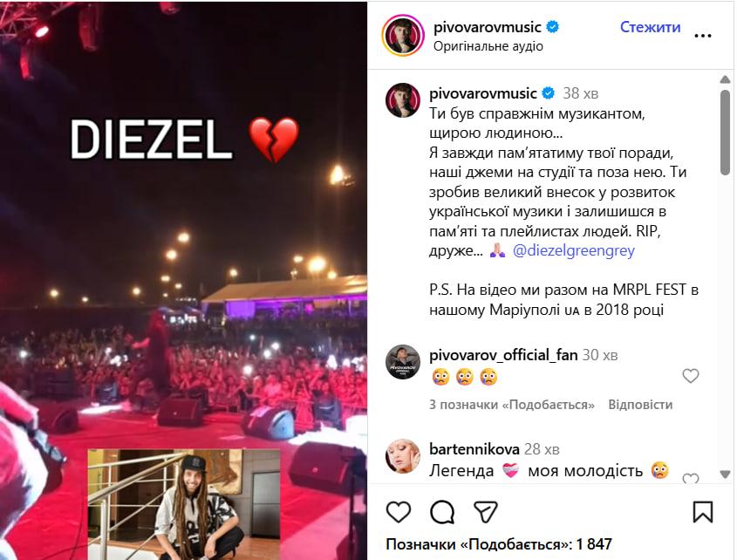737x560 pixels.
Task: View the 3 likes on fan comment
Action: click(511, 405)
